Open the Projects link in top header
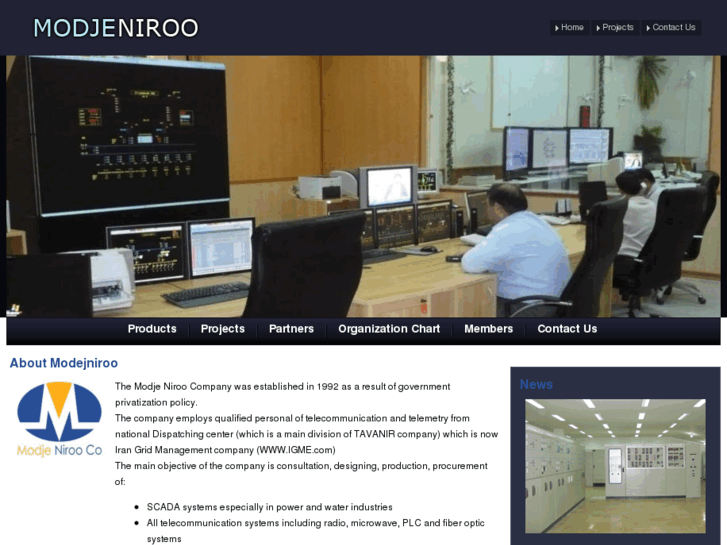The image size is (727, 545). pos(615,27)
